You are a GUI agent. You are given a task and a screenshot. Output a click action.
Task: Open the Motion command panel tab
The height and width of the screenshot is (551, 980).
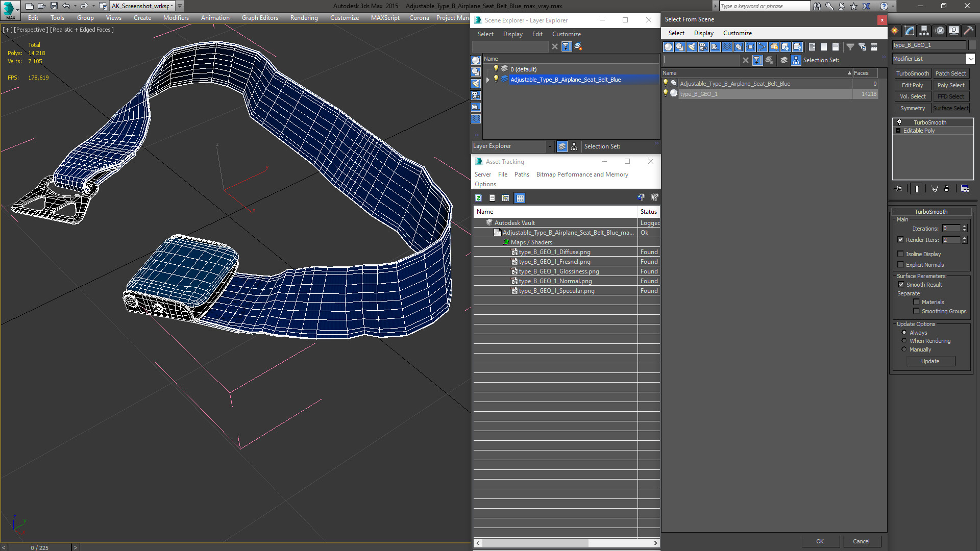[939, 31]
